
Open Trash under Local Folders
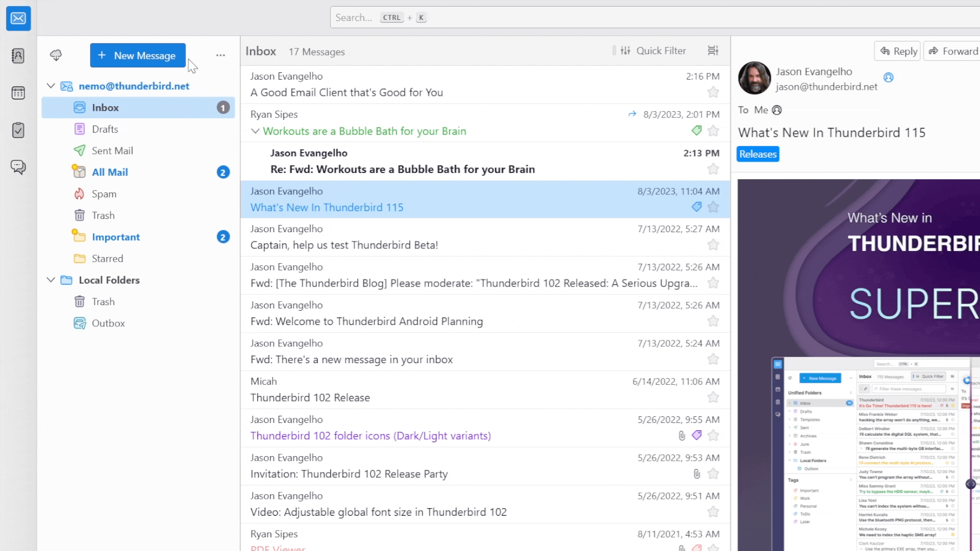click(138, 302)
